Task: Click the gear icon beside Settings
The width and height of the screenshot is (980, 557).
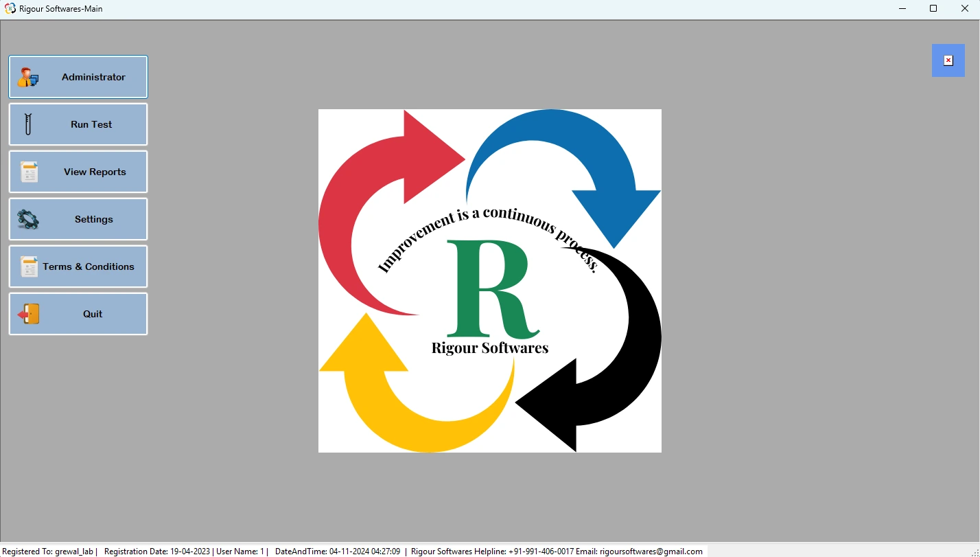Action: [x=28, y=219]
